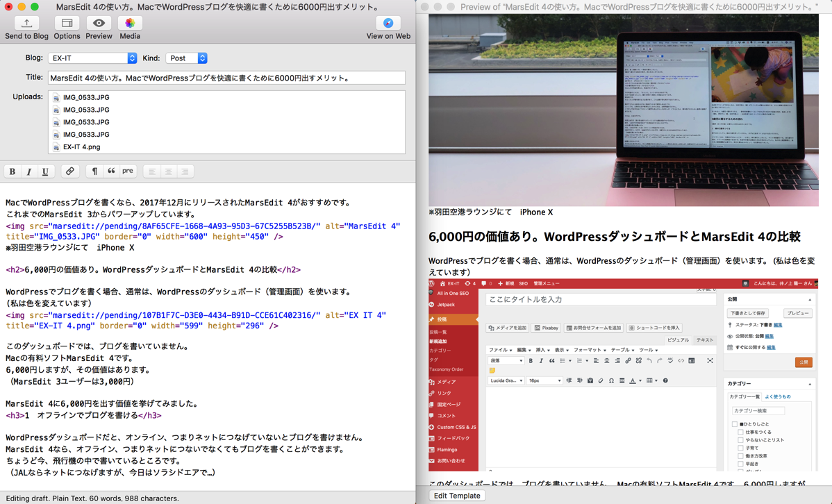Click the View on Web Safari icon
This screenshot has height=504, width=832.
tap(388, 23)
